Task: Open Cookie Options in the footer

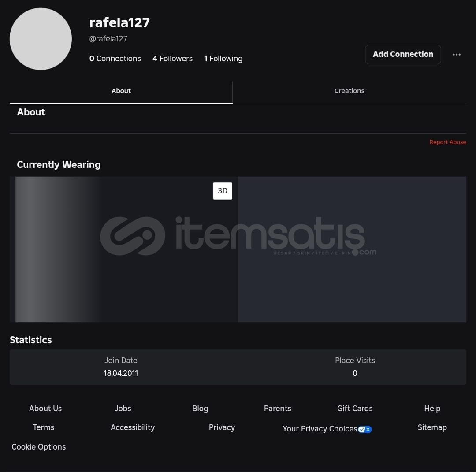Action: point(39,447)
